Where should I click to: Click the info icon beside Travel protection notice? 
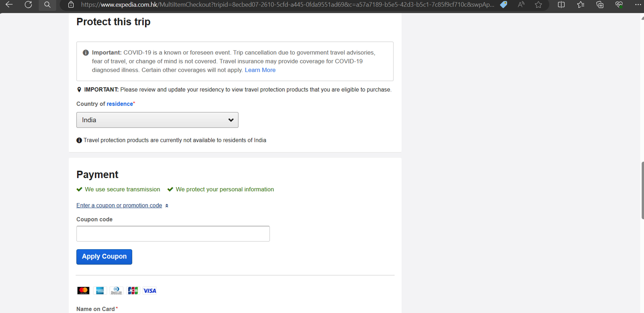pos(79,141)
